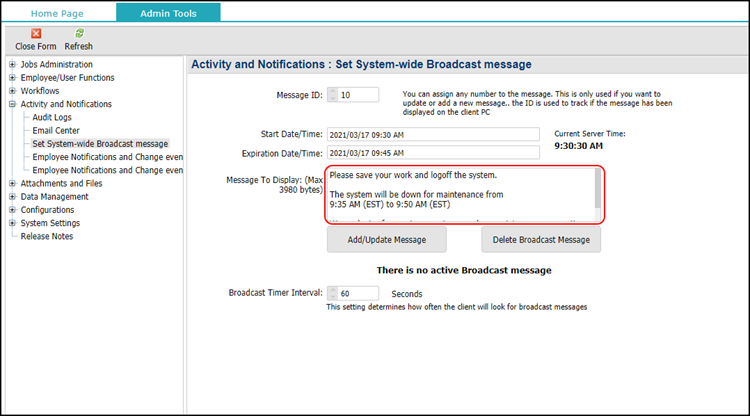The image size is (750, 416).
Task: Expand the Workflows tree node
Action: coord(12,90)
